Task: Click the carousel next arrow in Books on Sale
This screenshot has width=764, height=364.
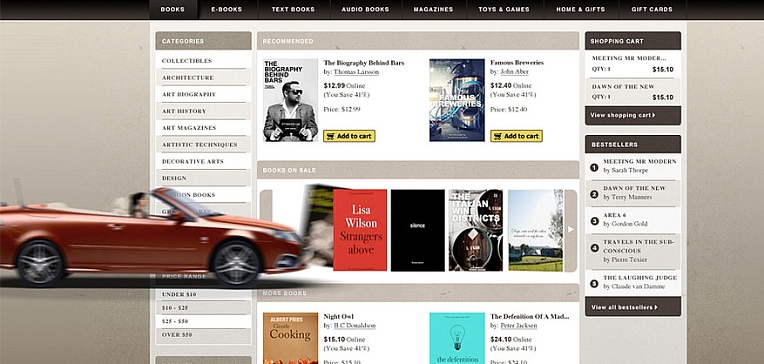Action: pos(571,230)
